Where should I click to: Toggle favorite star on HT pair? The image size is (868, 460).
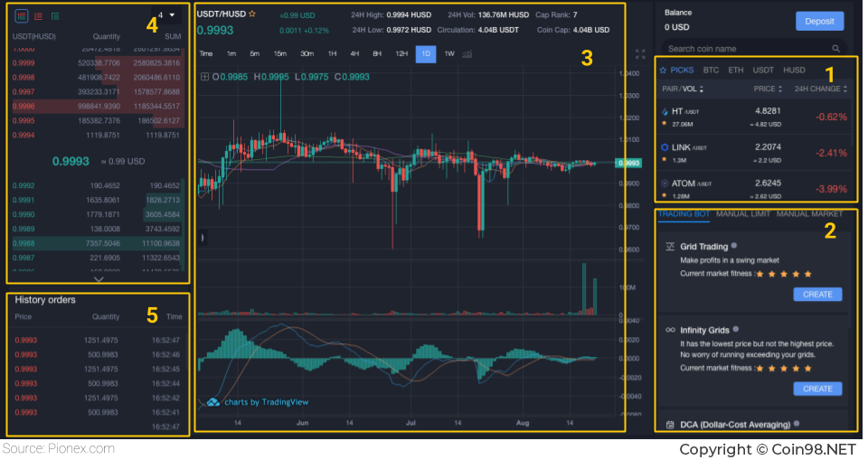click(x=665, y=124)
